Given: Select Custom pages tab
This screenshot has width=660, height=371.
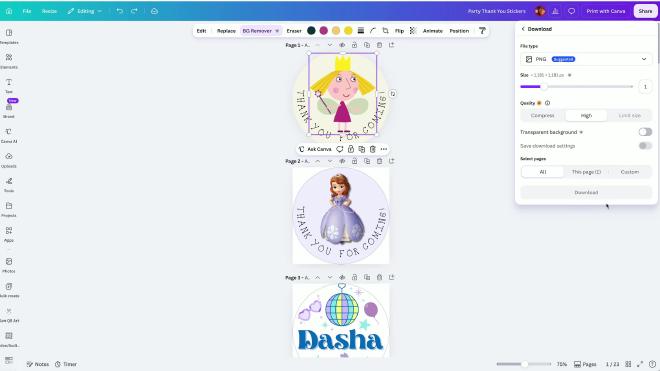Looking at the screenshot, I should [629, 172].
